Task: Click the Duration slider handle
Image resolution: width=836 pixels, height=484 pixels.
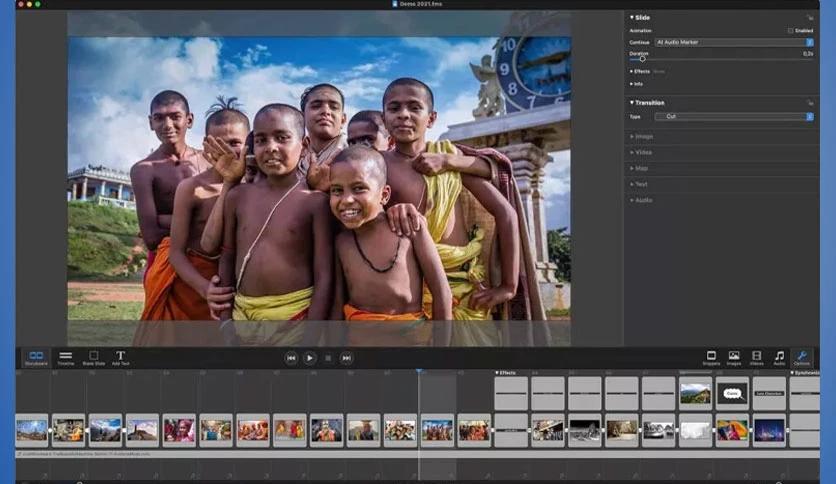Action: [x=642, y=59]
